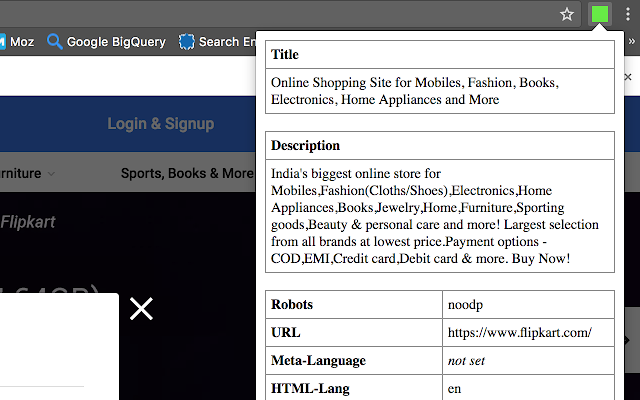Open Chrome three-dot menu
Screen dimensions: 640x400
click(x=628, y=14)
